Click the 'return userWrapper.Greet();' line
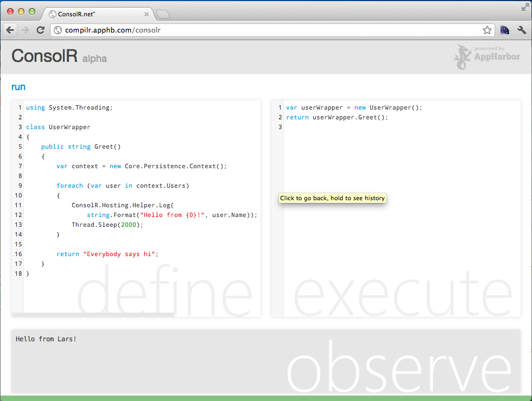532x401 pixels. click(337, 117)
